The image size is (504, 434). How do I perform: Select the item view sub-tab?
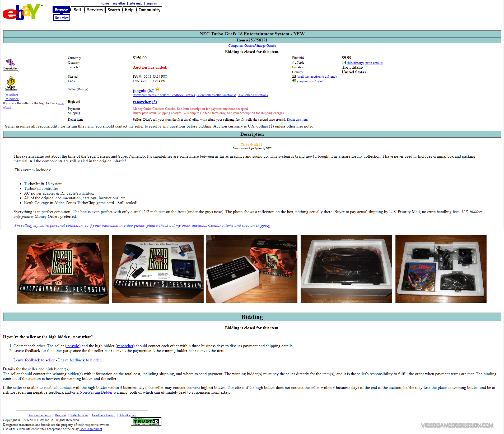coord(62,18)
